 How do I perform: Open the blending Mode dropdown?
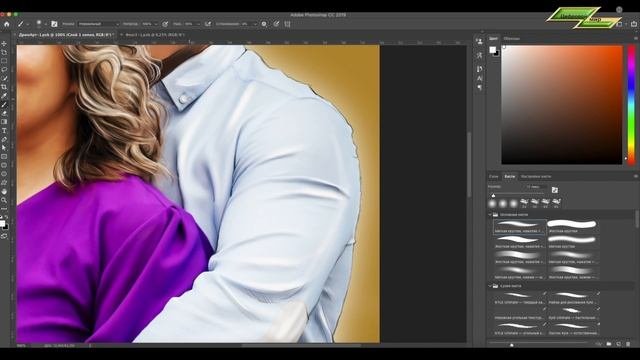click(98, 24)
